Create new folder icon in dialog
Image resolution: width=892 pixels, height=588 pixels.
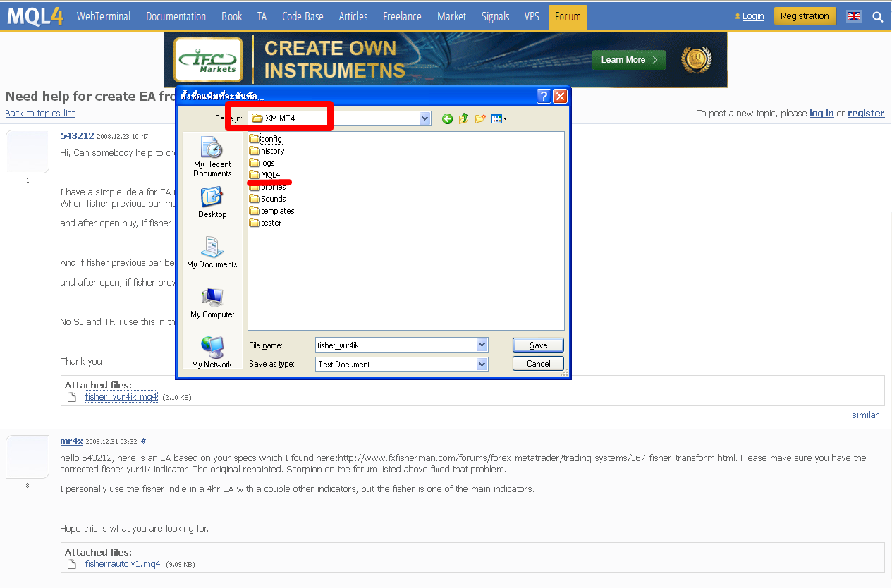(x=480, y=118)
